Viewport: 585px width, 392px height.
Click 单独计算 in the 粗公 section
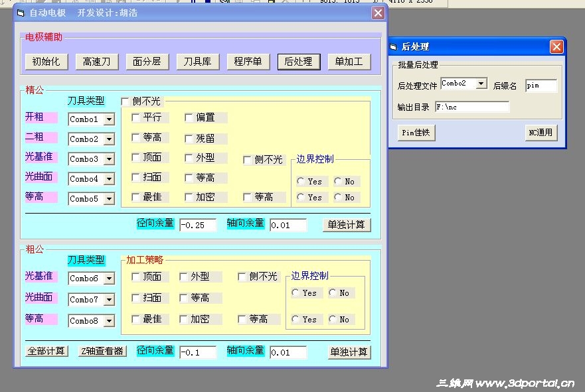349,352
